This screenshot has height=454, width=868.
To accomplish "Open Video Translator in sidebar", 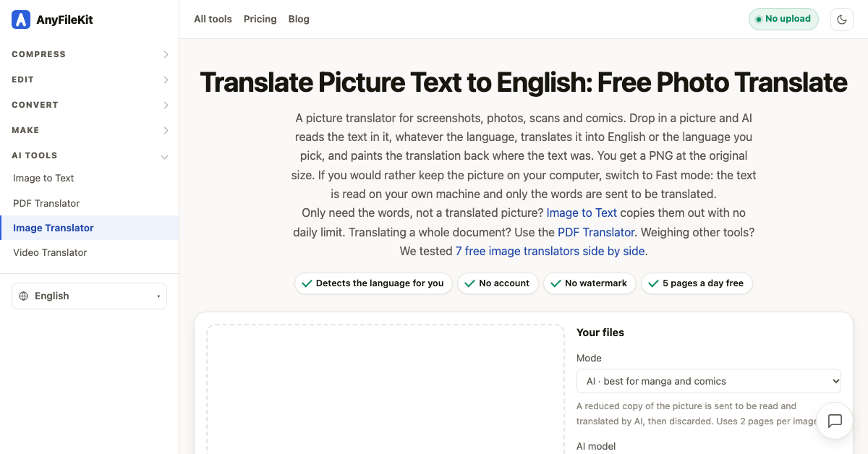I will [90, 252].
